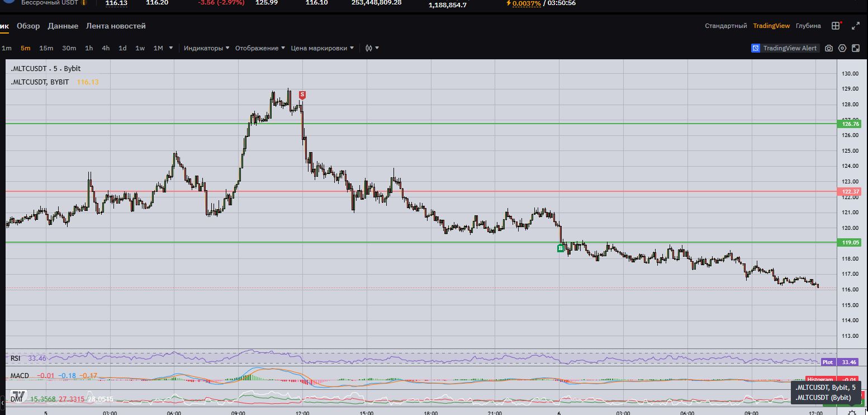The image size is (868, 415).
Task: Choose the 4h timeframe
Action: point(106,48)
